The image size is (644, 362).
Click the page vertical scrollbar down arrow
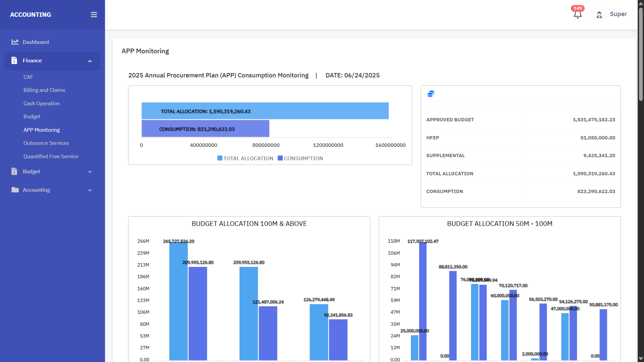point(641,359)
